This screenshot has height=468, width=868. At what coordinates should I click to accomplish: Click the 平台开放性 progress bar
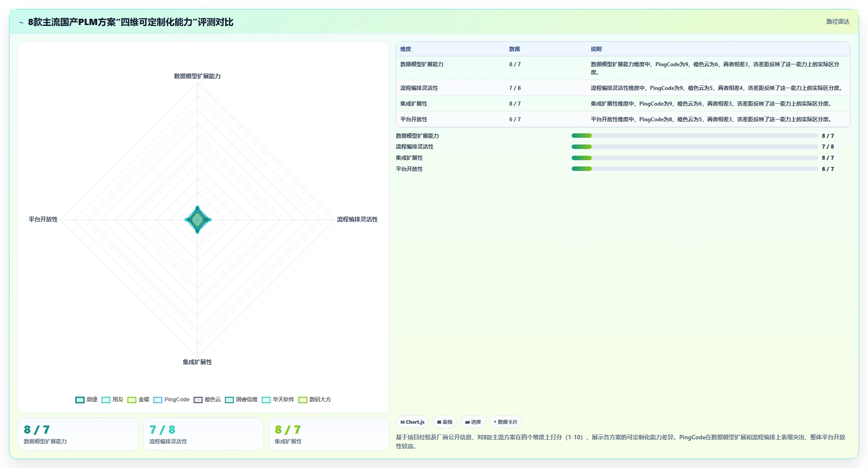(694, 169)
